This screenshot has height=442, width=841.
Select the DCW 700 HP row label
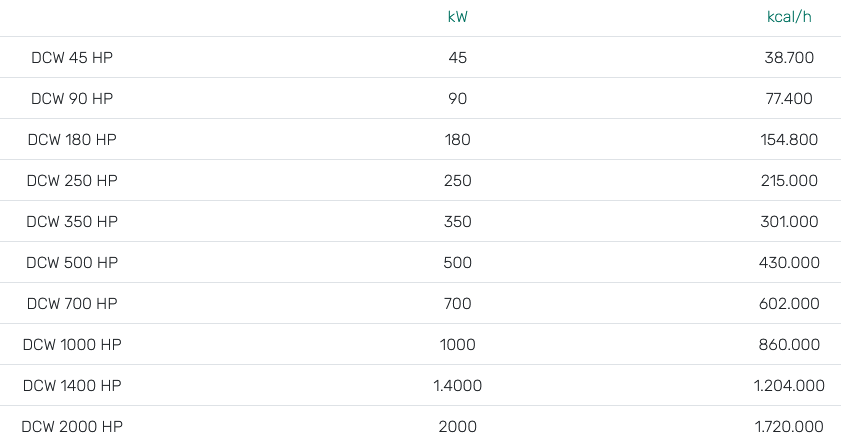pyautogui.click(x=72, y=304)
